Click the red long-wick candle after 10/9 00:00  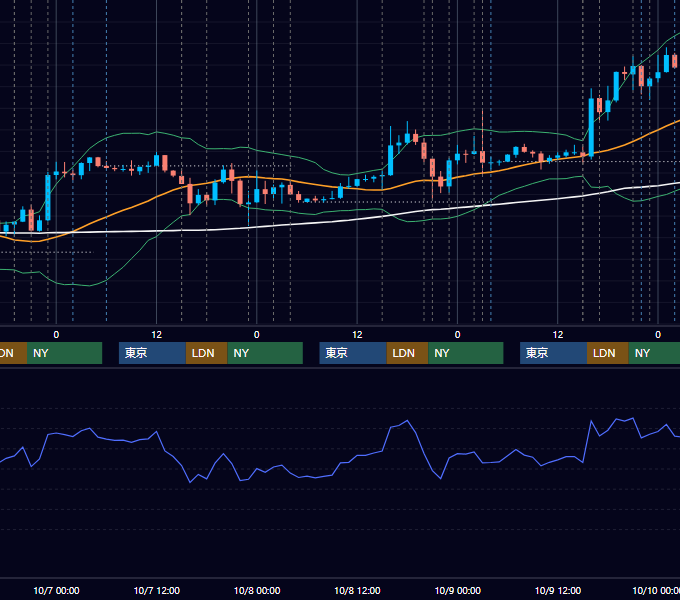(x=482, y=157)
